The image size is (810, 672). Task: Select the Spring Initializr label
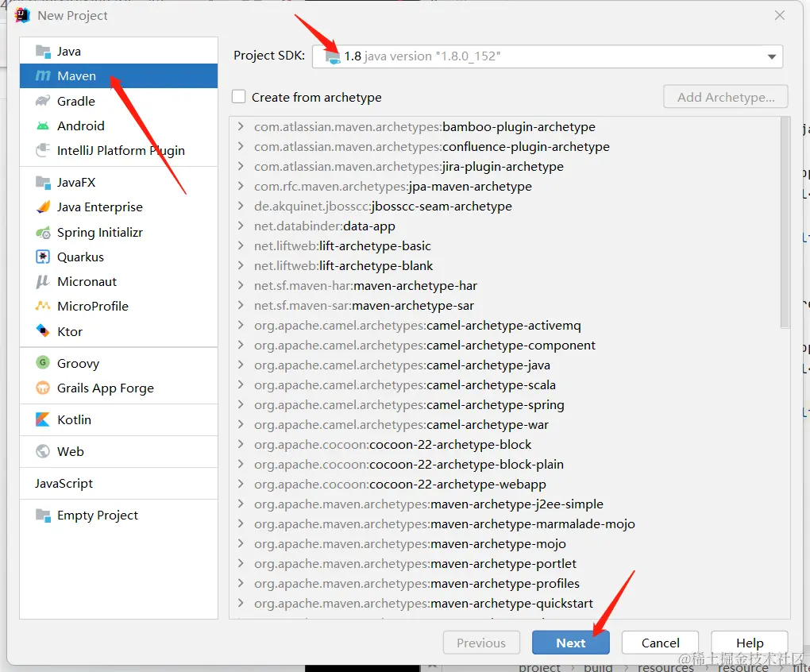coord(100,233)
